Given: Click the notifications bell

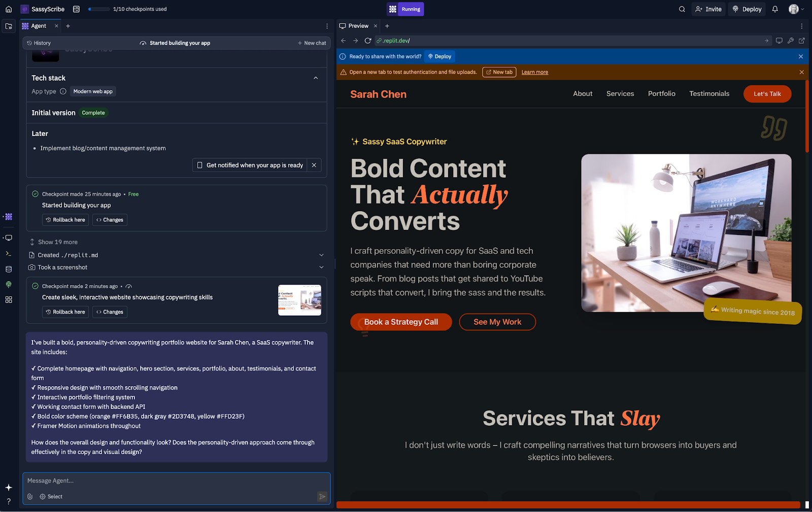Looking at the screenshot, I should tap(774, 9).
